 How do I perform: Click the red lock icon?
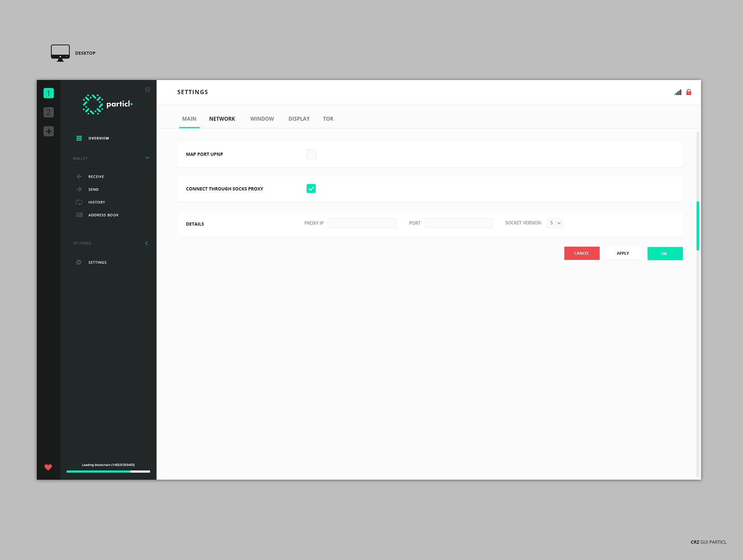point(688,92)
